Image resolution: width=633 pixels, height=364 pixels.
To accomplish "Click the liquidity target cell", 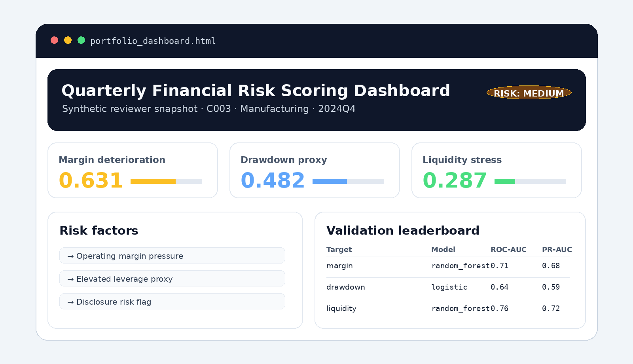I will (341, 309).
